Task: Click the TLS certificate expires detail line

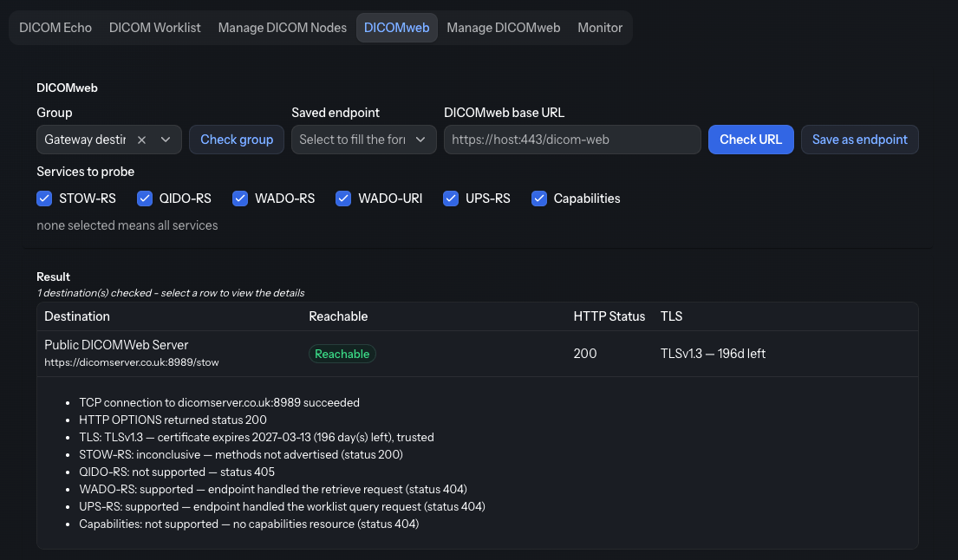Action: [257, 437]
